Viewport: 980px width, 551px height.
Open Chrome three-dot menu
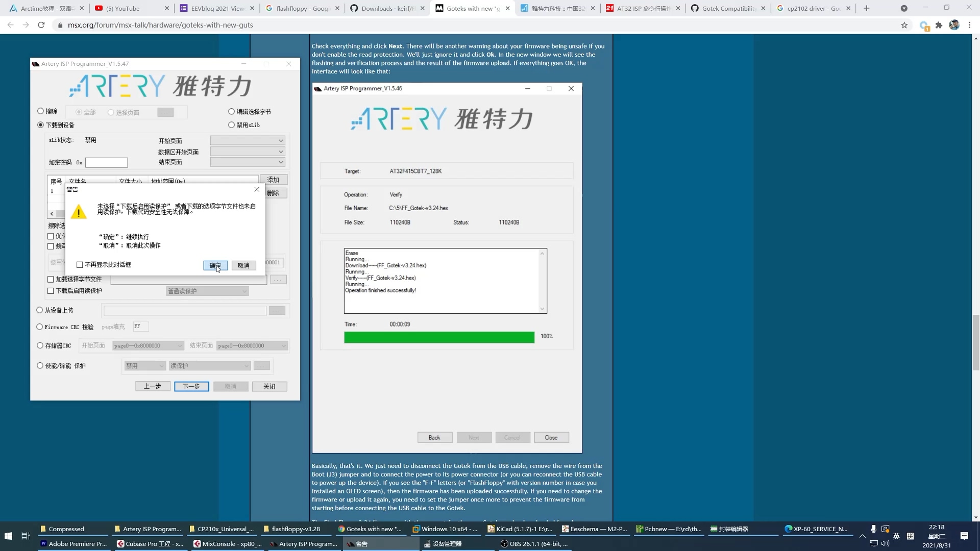point(969,25)
